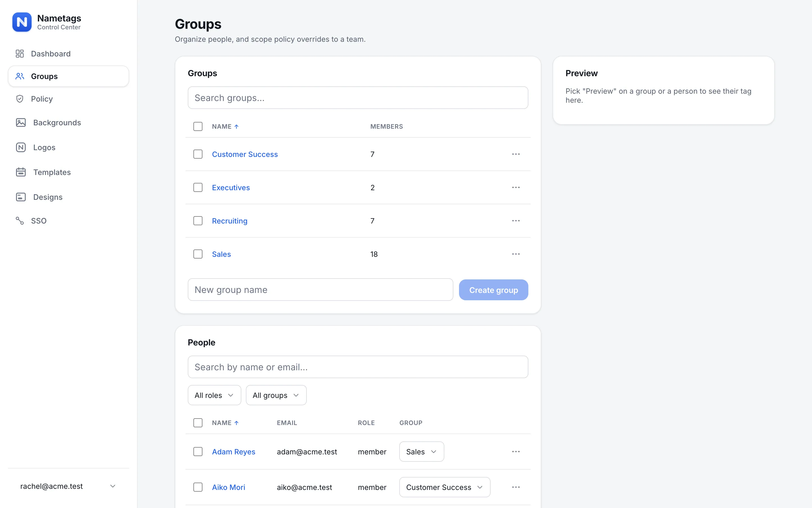Open Adam Reyes profile link
Viewport: 812px width, 508px height.
coord(233,452)
